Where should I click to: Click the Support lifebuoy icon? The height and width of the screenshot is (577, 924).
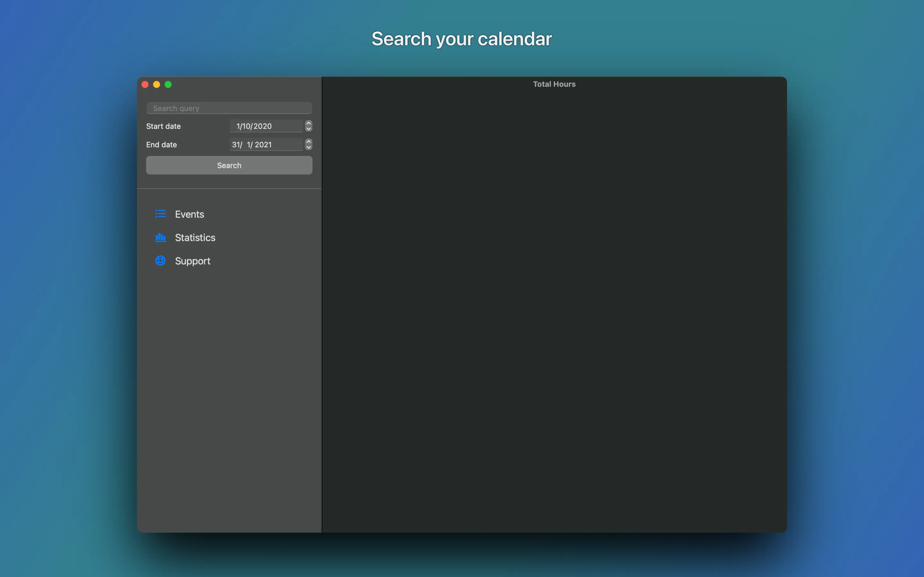pos(160,261)
